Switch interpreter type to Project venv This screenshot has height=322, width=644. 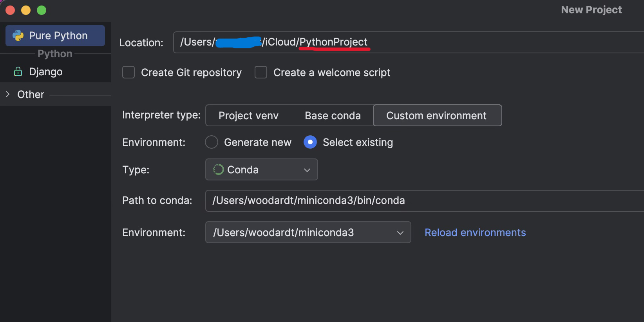[x=248, y=116]
